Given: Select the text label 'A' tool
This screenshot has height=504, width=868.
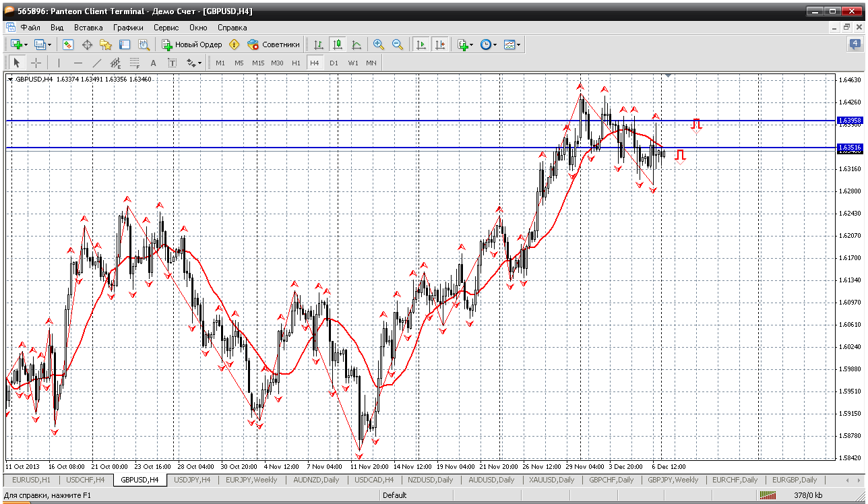Looking at the screenshot, I should tap(153, 63).
